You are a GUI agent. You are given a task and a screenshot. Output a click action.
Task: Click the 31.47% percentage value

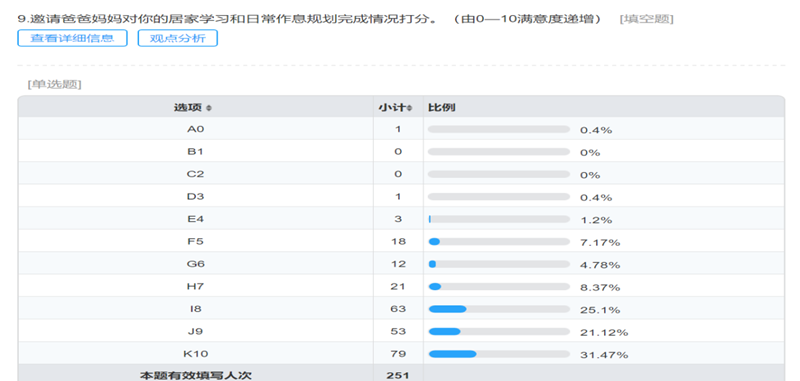click(x=604, y=355)
